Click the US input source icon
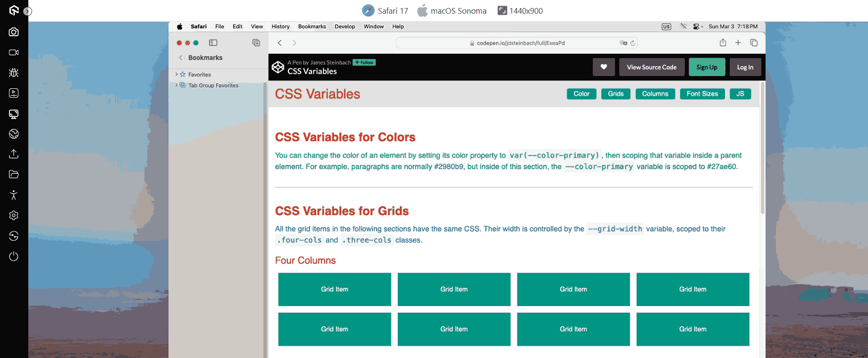 [x=666, y=26]
